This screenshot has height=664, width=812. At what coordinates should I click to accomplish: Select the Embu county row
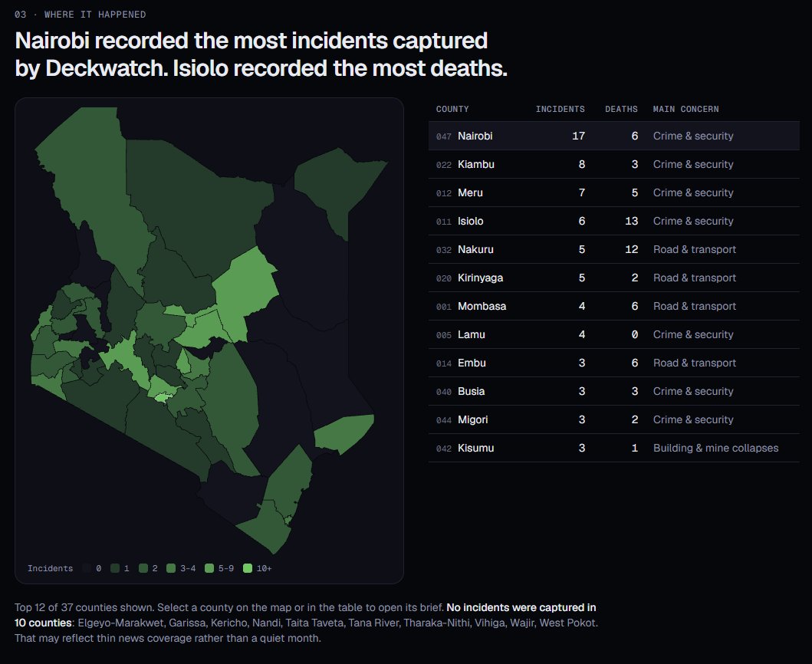click(x=613, y=363)
